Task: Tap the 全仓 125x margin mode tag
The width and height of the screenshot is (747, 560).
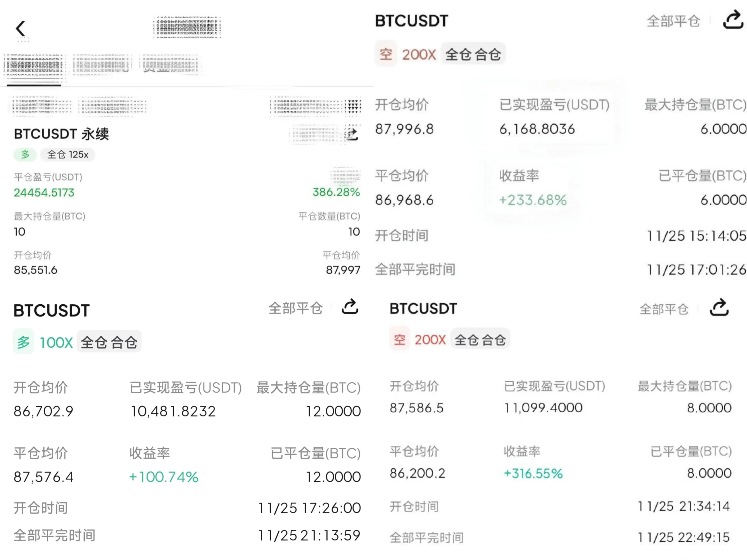Action: tap(67, 155)
